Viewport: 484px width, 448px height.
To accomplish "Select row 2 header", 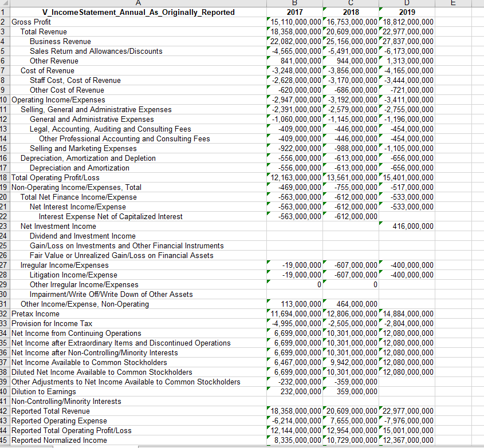I will coord(6,22).
